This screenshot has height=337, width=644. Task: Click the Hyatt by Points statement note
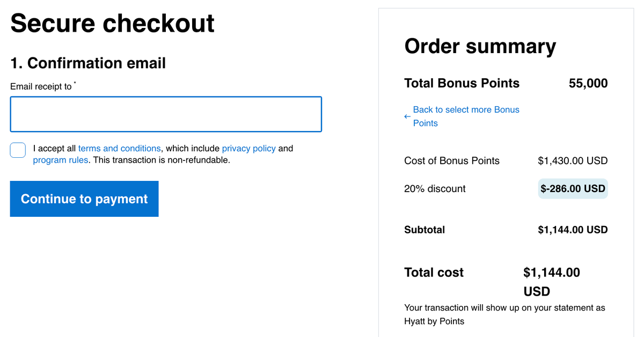click(x=504, y=314)
